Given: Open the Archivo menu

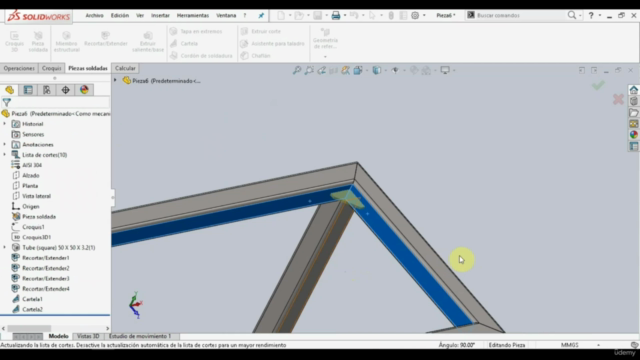Looking at the screenshot, I should [x=94, y=16].
